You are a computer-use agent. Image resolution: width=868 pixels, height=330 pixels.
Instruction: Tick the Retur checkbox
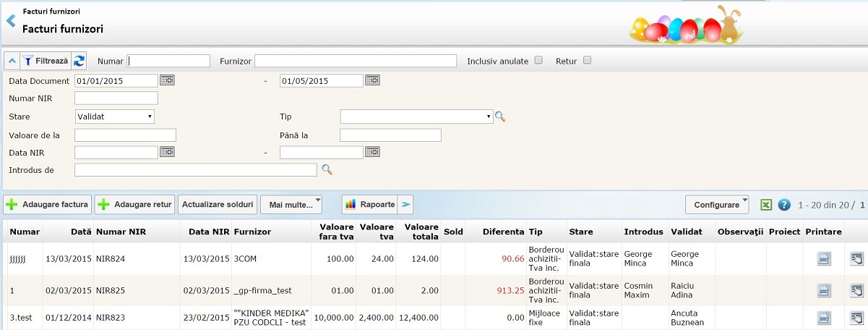coord(587,61)
